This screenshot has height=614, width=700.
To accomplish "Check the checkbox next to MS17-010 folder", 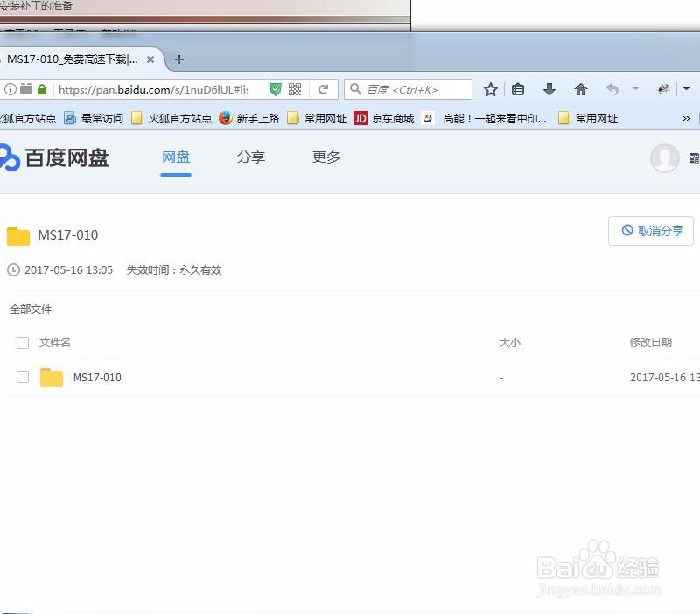I will tap(22, 377).
